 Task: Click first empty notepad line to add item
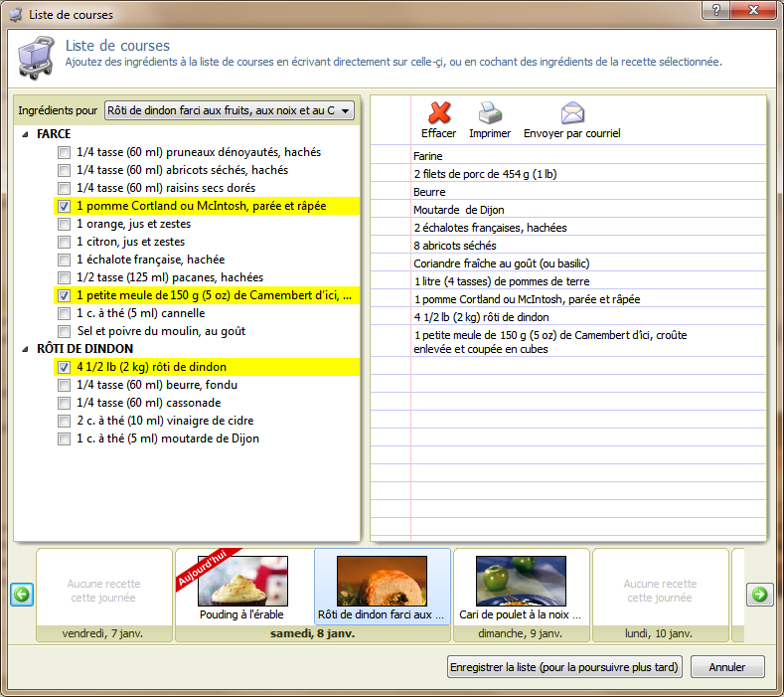588,366
